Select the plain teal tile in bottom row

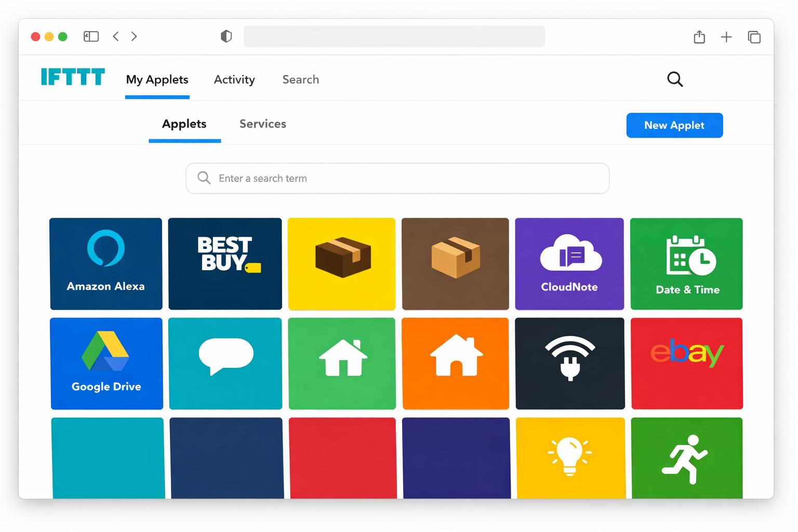click(108, 458)
